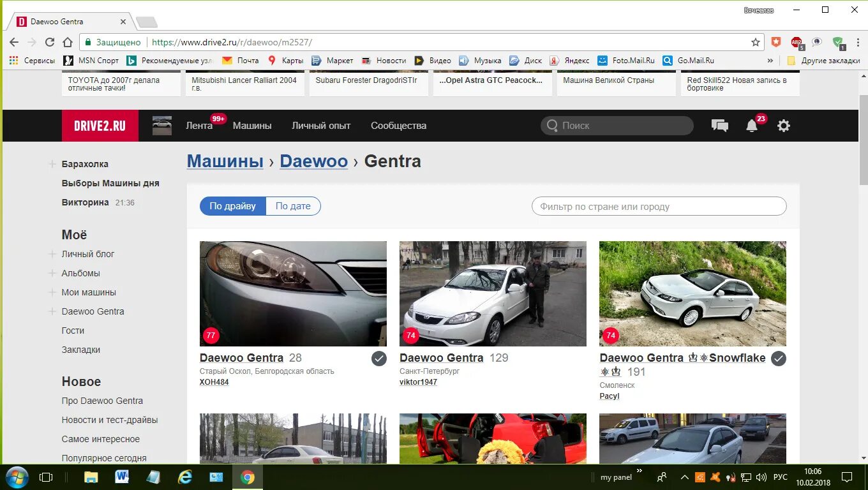The width and height of the screenshot is (868, 490).
Task: Click Chrome icon in taskbar
Action: pos(248,477)
